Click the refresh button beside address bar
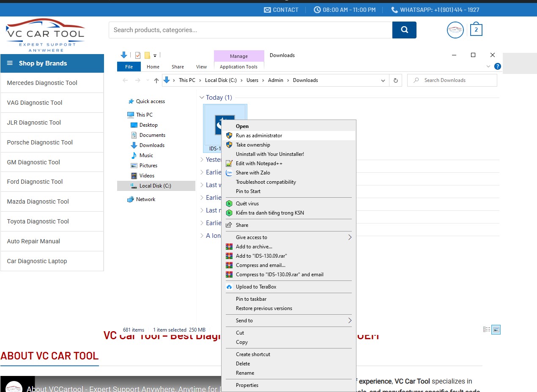The height and width of the screenshot is (392, 537). coord(396,80)
